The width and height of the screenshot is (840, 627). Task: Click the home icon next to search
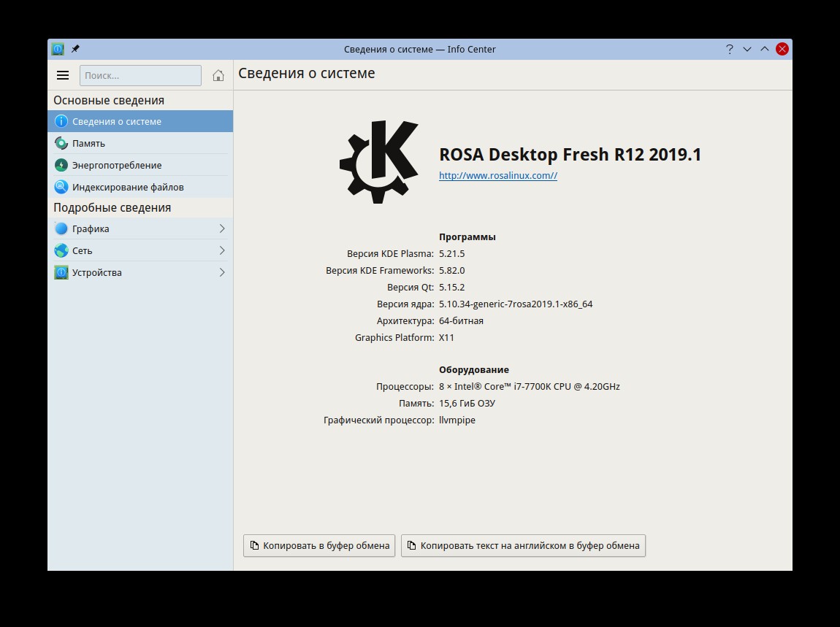pos(218,75)
